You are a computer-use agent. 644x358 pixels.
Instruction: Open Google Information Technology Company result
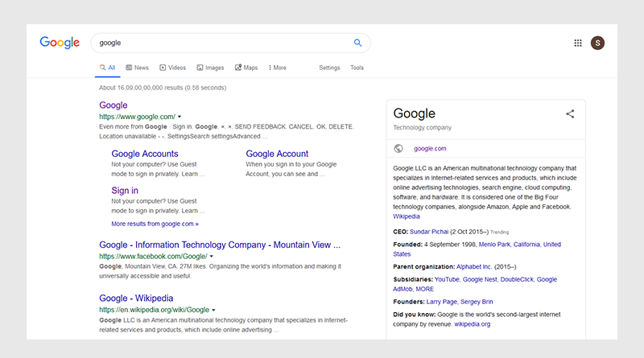click(220, 245)
